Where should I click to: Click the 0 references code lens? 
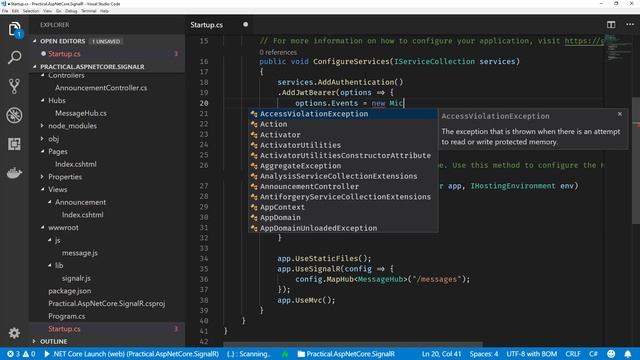tap(278, 52)
